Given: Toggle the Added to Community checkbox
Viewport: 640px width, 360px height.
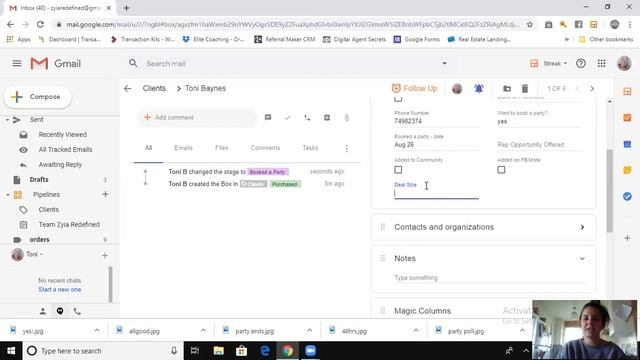Looking at the screenshot, I should click(398, 170).
